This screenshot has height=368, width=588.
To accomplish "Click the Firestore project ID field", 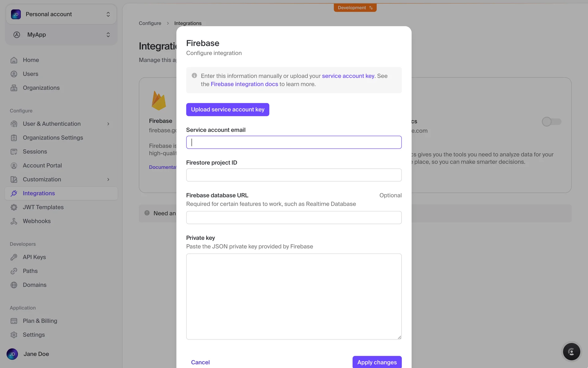I will click(x=294, y=175).
